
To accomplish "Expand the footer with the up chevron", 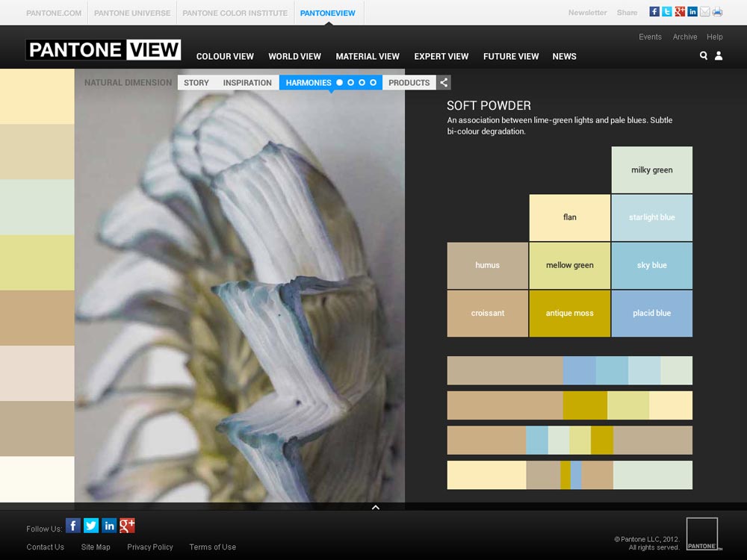I will click(376, 508).
